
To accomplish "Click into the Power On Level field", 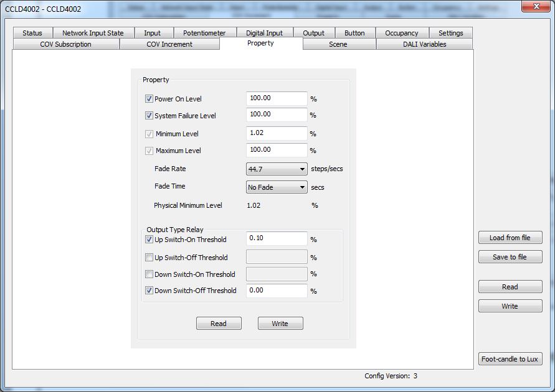I will pyautogui.click(x=277, y=98).
